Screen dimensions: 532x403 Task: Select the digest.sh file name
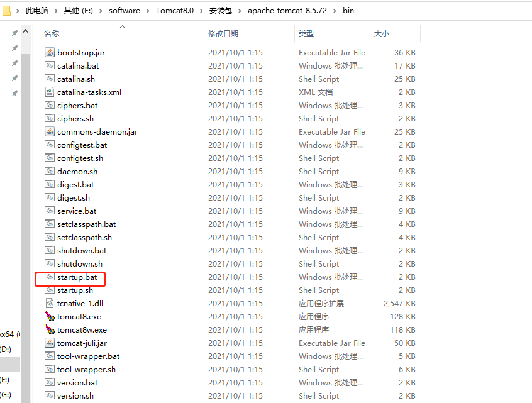74,198
